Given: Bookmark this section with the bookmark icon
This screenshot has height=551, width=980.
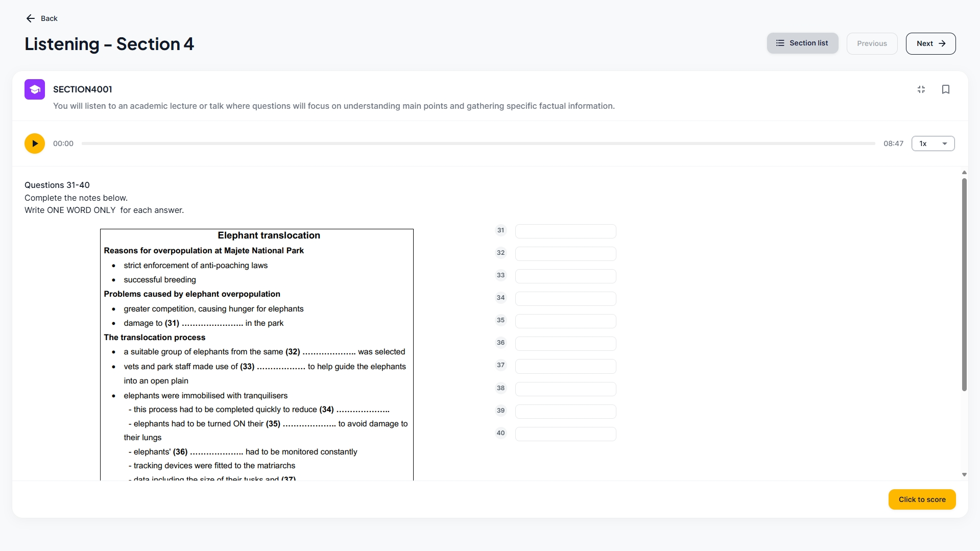Looking at the screenshot, I should (946, 89).
